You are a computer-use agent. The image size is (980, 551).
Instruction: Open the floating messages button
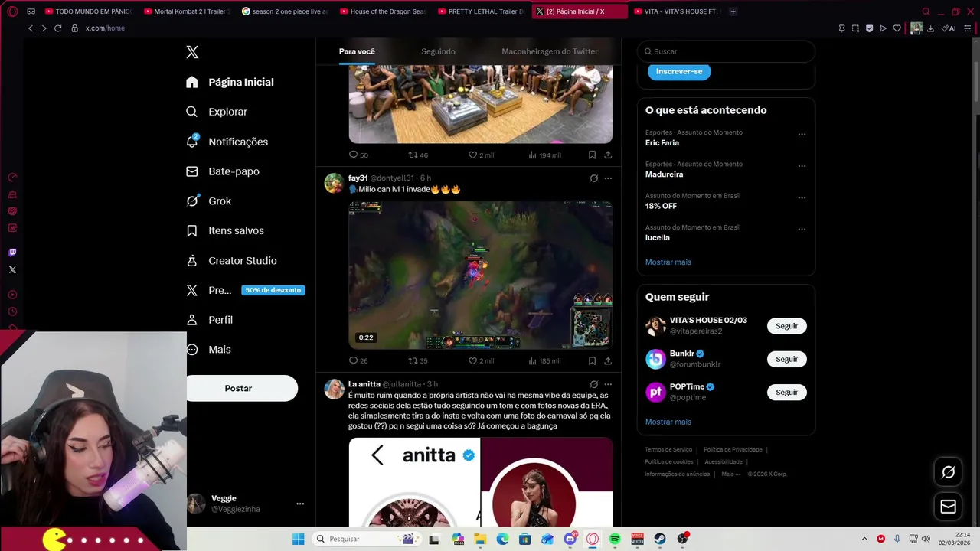coord(948,507)
